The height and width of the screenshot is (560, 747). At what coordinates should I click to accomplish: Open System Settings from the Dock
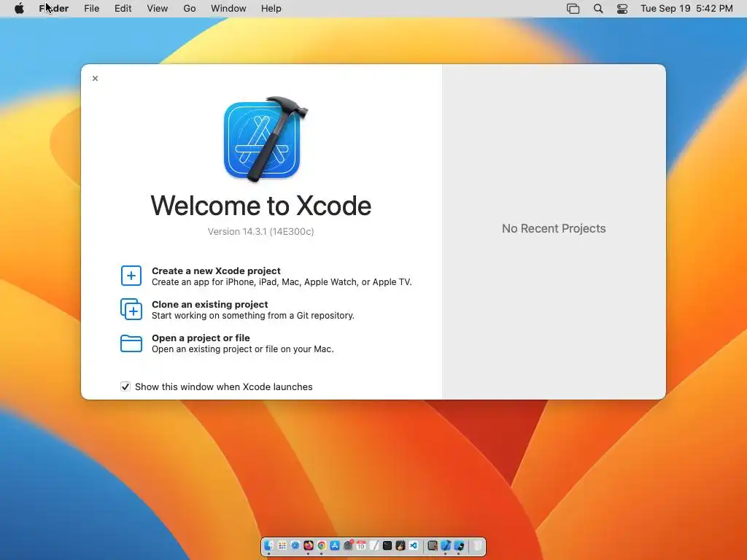(348, 545)
